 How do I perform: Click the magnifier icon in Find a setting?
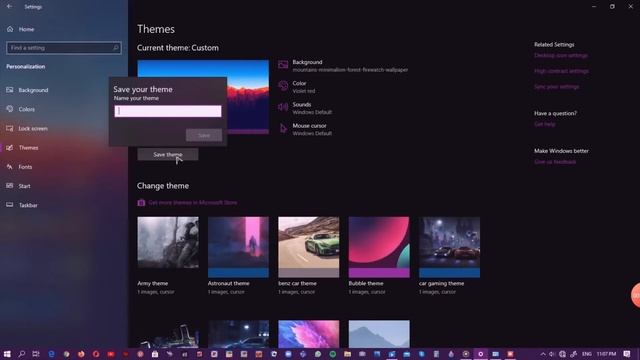tap(116, 48)
